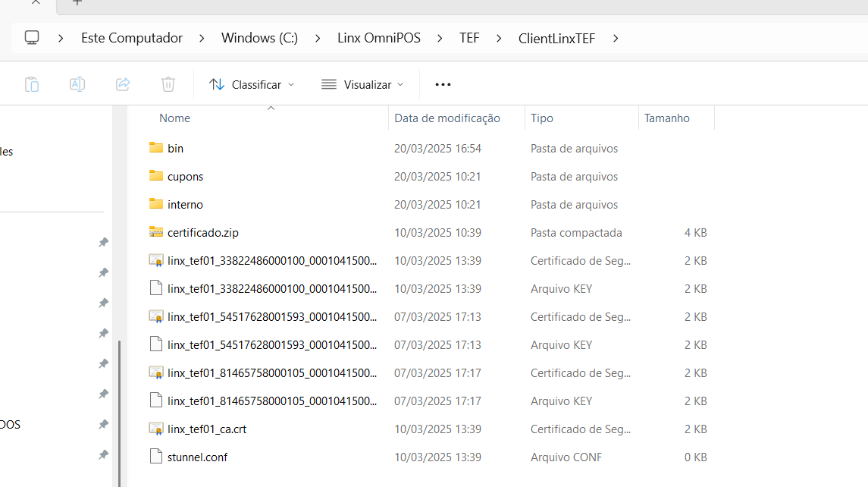
Task: Click the new tab plus button
Action: 77,3
